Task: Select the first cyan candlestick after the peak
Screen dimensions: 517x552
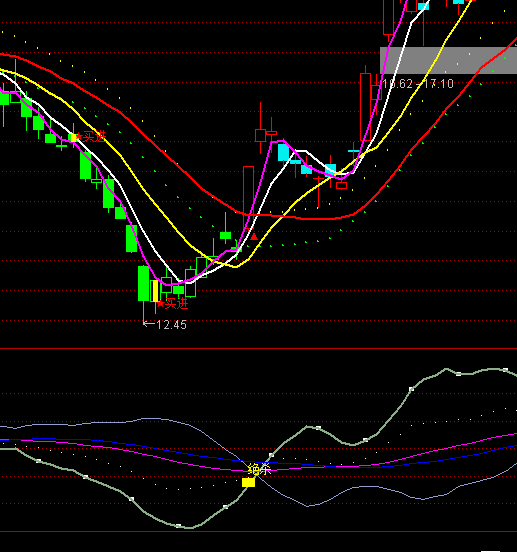Action: [284, 152]
